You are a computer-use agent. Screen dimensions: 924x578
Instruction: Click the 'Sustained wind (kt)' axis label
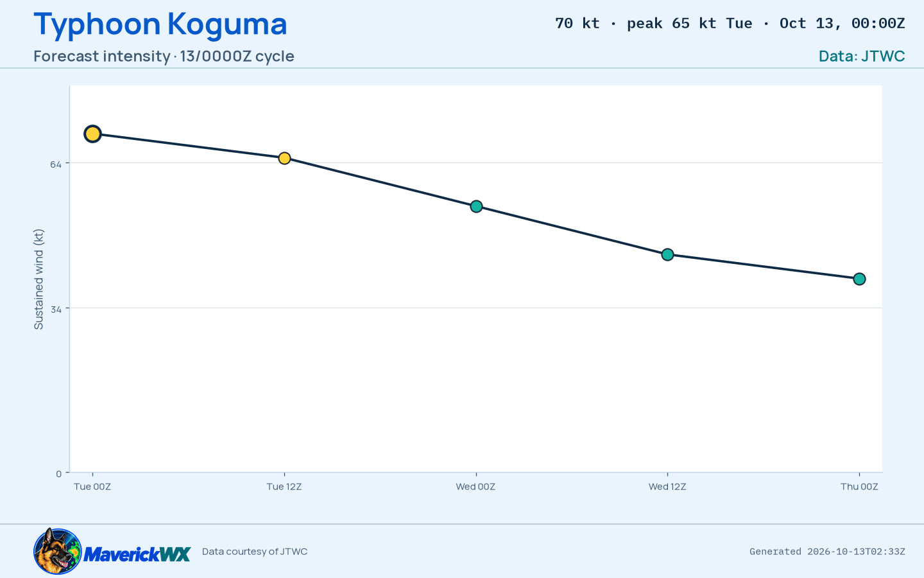pos(38,279)
